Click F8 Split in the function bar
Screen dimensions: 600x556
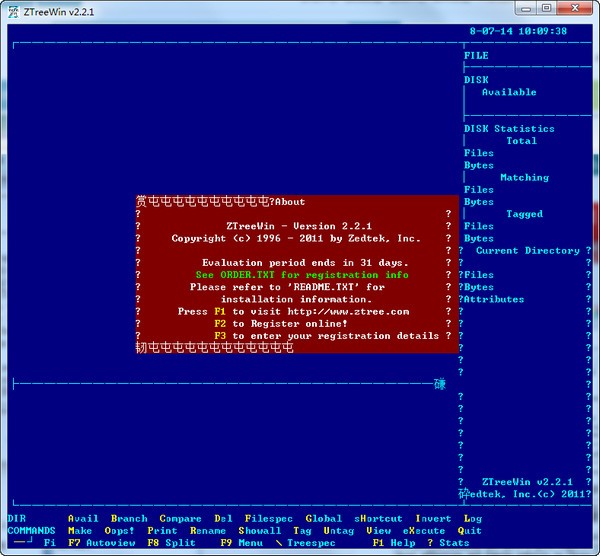171,543
